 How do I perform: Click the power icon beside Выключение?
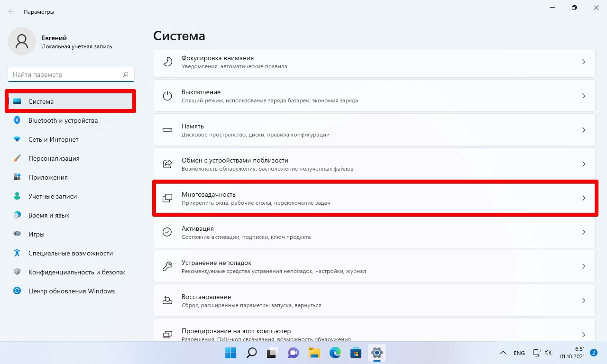point(167,96)
